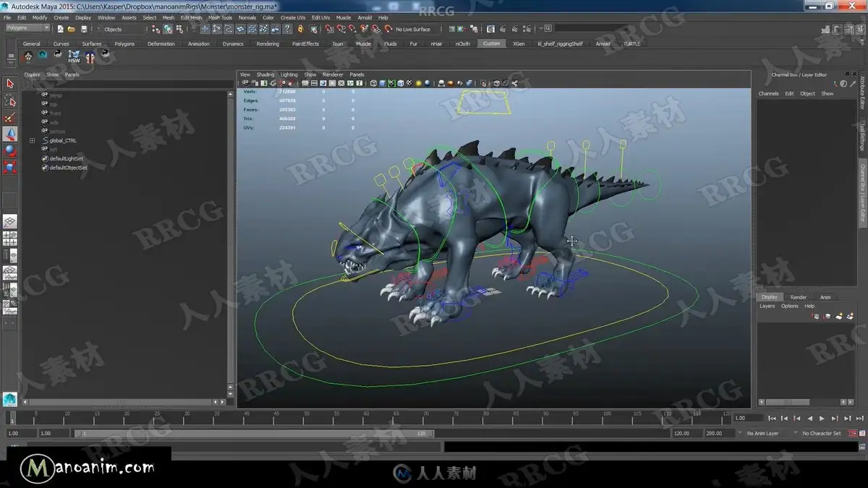
Task: Click the Maya logo at panel bottom-left
Action: [x=9, y=399]
